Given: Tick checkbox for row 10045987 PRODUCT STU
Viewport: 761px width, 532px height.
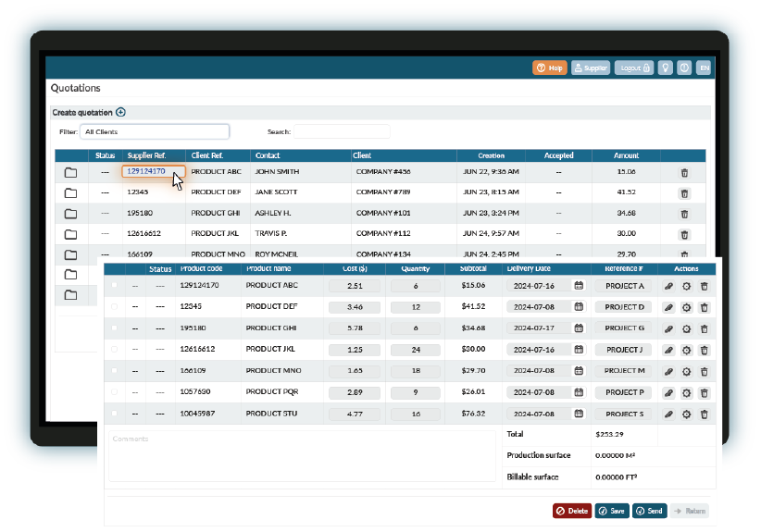Looking at the screenshot, I should point(114,414).
